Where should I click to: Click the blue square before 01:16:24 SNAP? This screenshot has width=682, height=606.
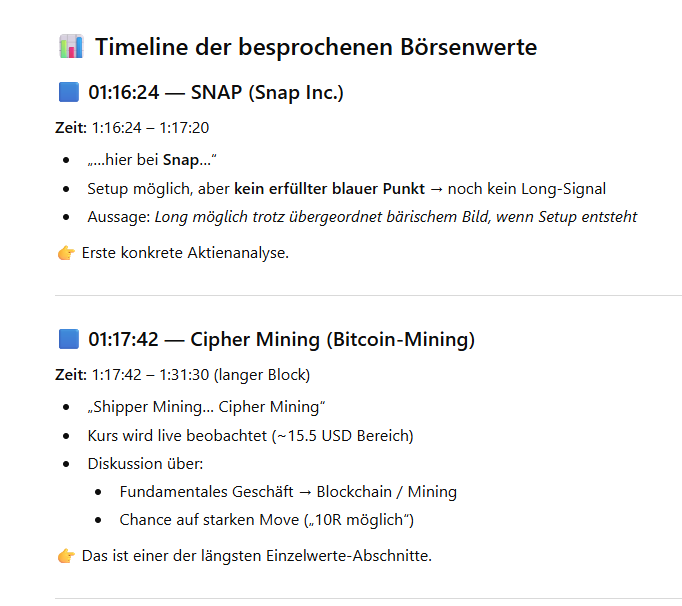[68, 94]
